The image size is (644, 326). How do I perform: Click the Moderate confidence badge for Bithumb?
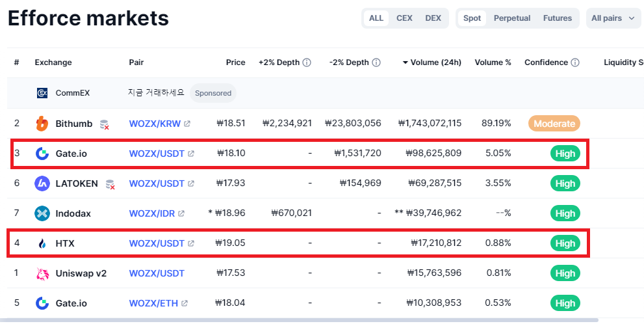point(554,124)
